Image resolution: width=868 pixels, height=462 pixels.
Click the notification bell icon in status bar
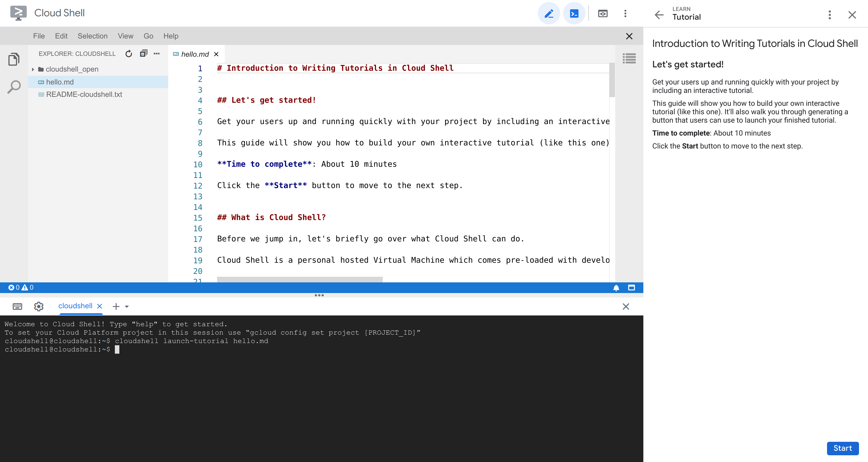(x=616, y=287)
